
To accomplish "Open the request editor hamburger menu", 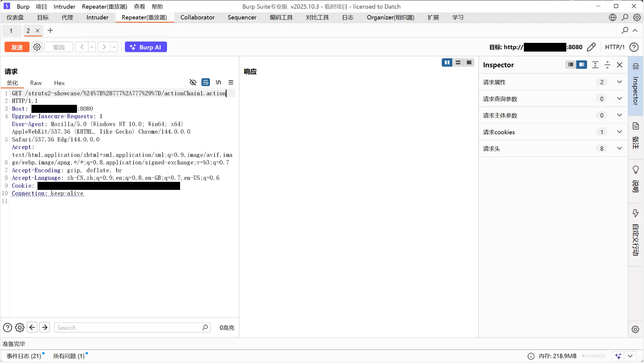I will pyautogui.click(x=231, y=82).
